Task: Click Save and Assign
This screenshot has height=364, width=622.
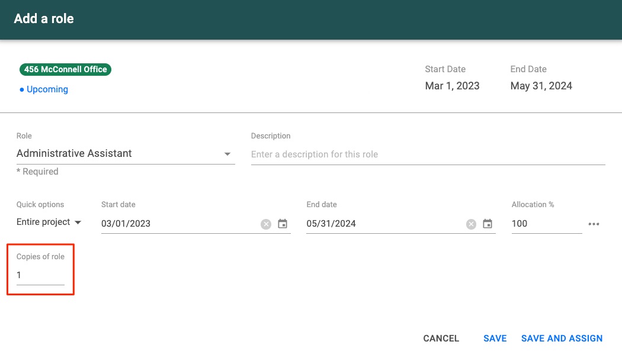Action: click(562, 339)
